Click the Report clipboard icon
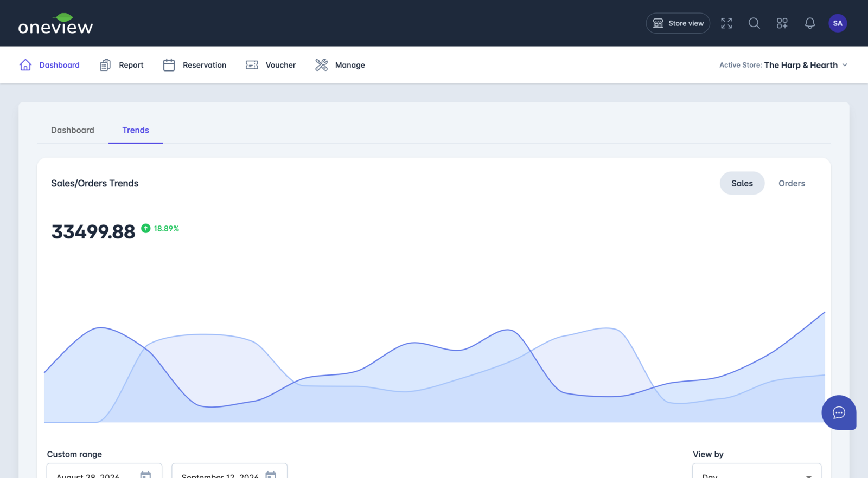 [105, 65]
